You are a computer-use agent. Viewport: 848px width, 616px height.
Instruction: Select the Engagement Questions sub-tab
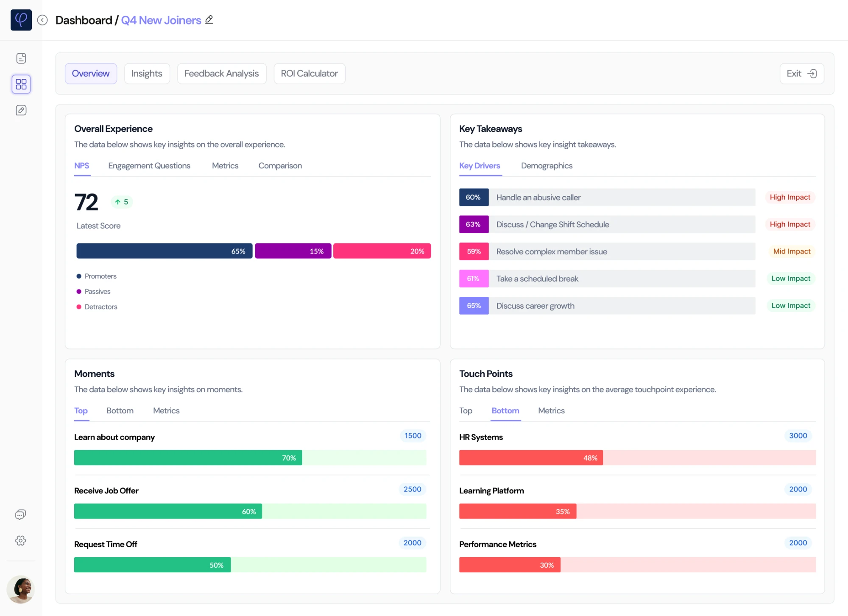(149, 166)
